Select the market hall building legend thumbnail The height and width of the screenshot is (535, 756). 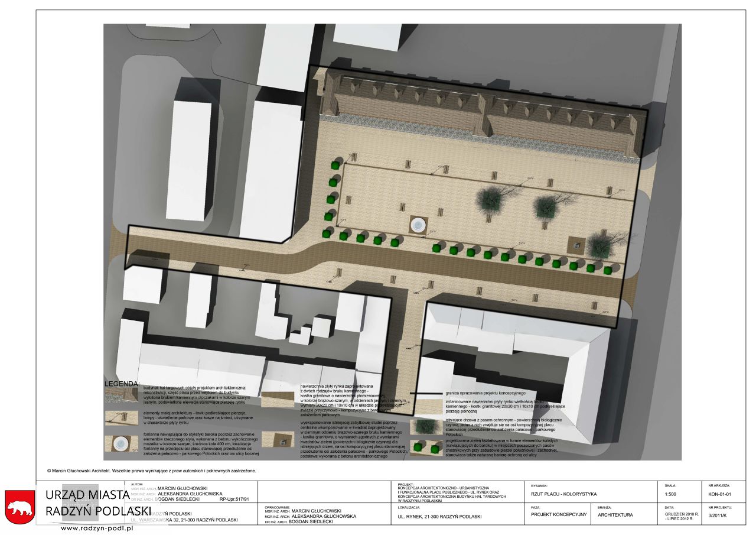click(x=122, y=394)
